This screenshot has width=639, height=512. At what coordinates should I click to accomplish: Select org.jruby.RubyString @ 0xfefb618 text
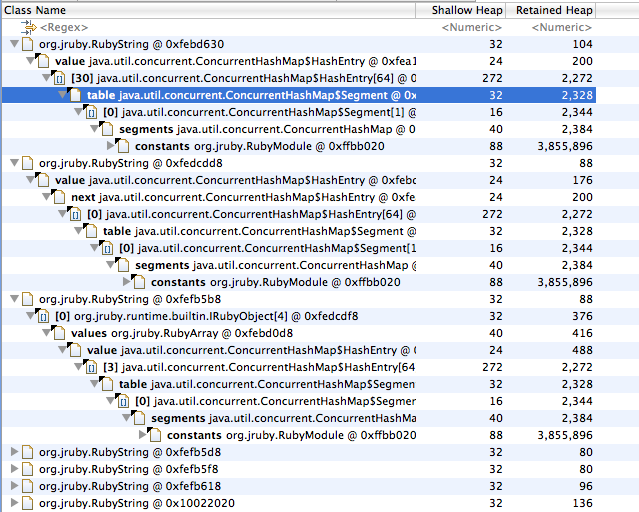click(130, 486)
